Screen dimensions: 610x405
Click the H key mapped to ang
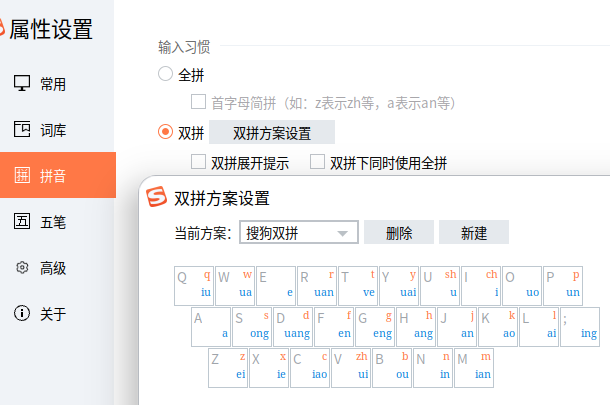[416, 327]
